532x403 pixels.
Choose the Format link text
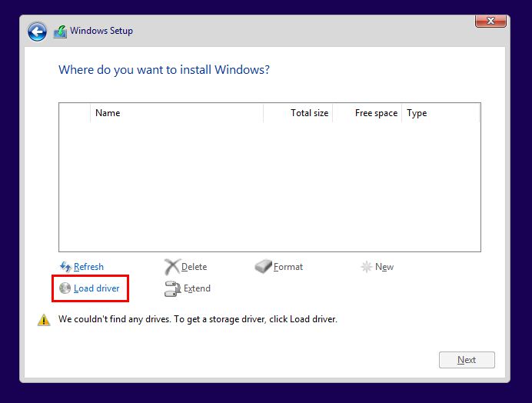288,267
